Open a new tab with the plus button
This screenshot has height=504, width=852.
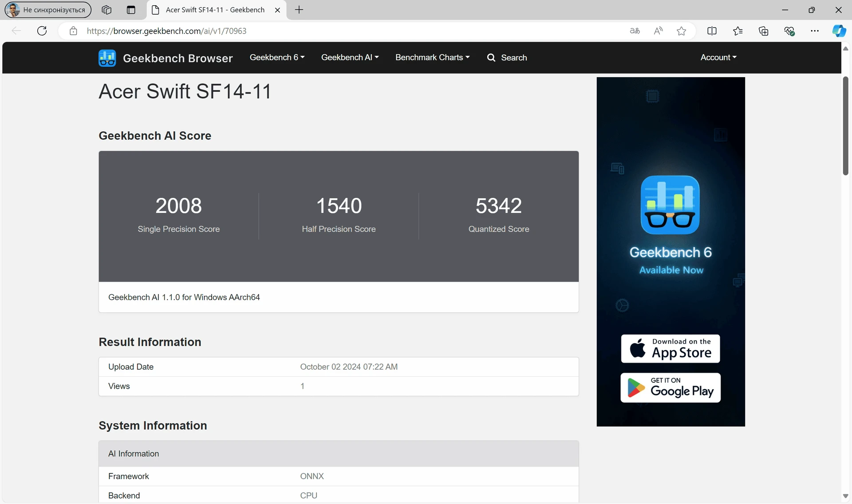click(x=299, y=10)
